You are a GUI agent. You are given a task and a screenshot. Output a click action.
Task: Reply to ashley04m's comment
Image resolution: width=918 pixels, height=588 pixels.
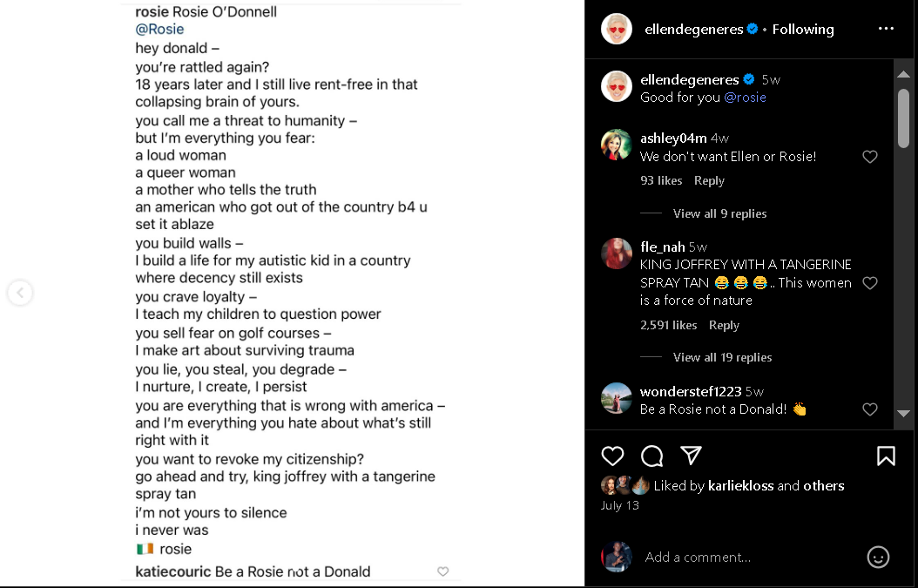[709, 180]
